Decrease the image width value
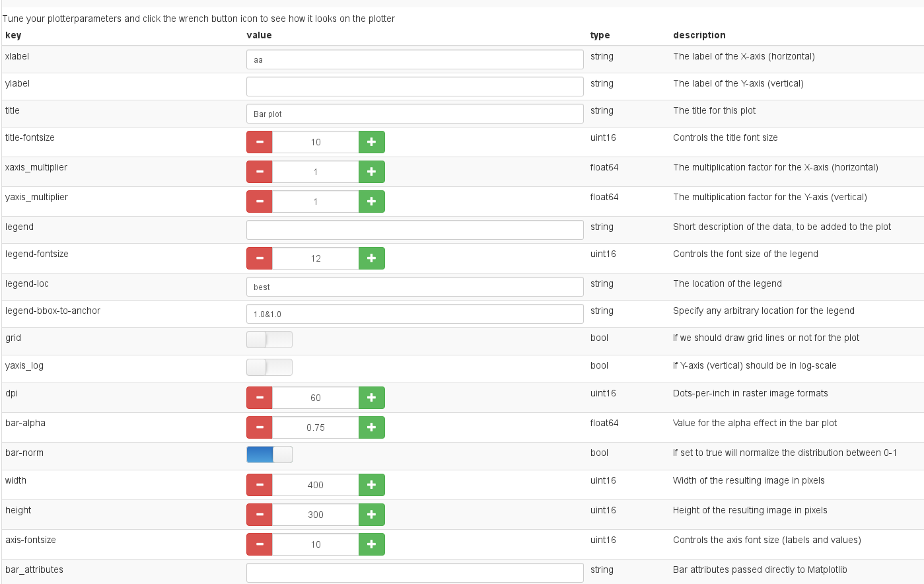 [x=260, y=485]
